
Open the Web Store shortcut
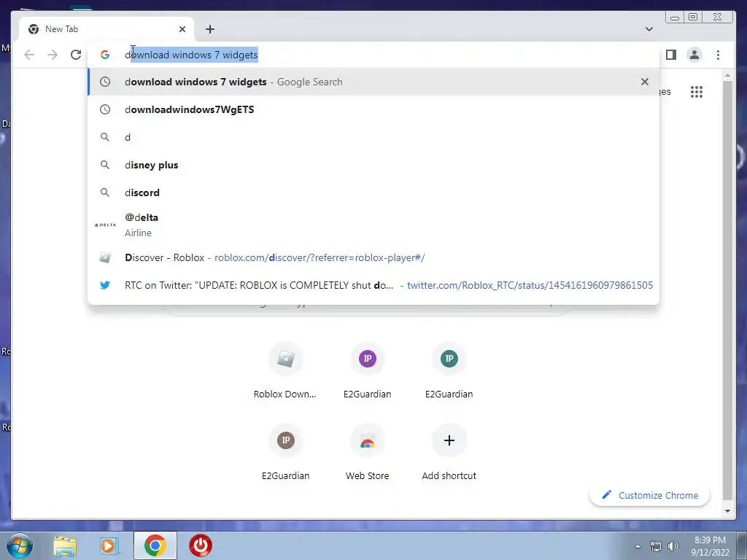click(368, 453)
